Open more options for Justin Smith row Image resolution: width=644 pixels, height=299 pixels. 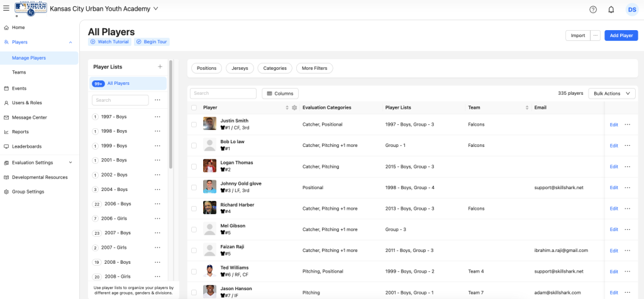click(627, 124)
